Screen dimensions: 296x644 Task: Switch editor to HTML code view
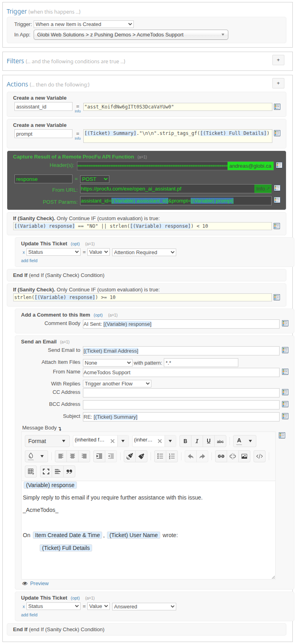[x=260, y=456]
